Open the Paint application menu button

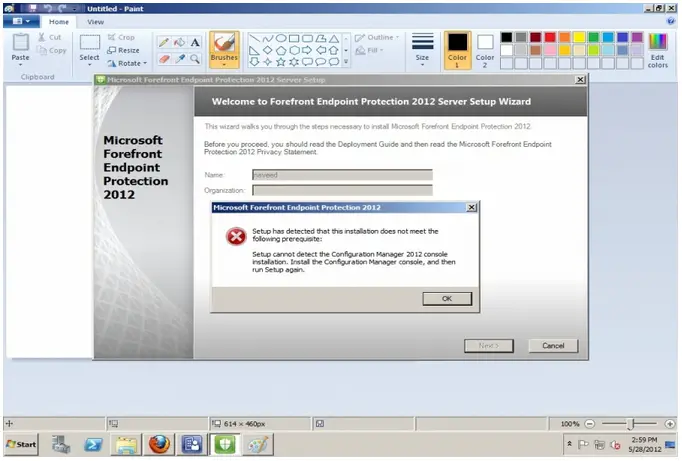pos(21,21)
